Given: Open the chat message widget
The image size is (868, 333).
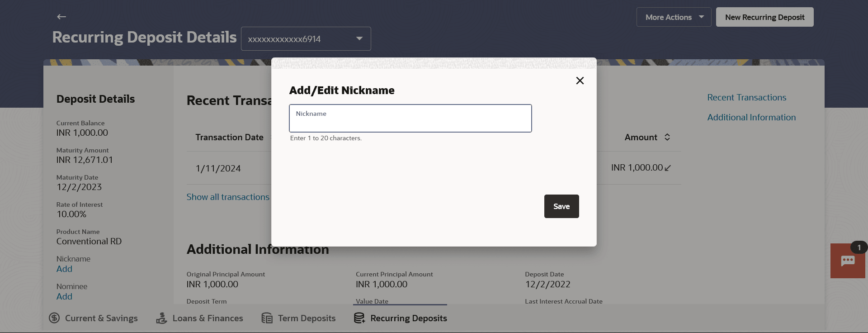Looking at the screenshot, I should click(x=848, y=261).
